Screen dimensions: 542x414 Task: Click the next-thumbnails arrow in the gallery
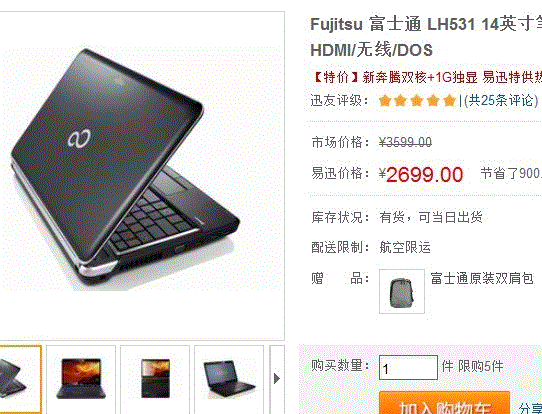277,379
